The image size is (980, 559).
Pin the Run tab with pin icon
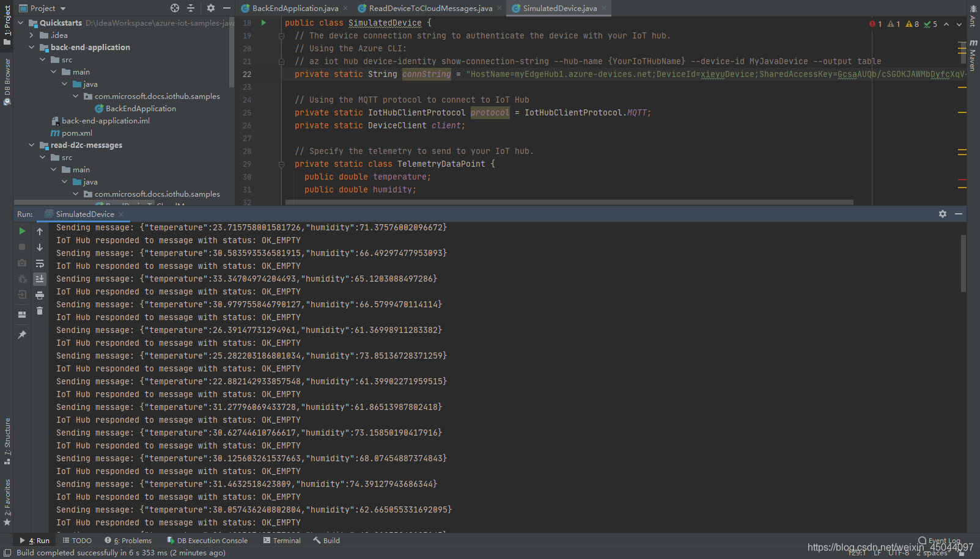[x=22, y=335]
